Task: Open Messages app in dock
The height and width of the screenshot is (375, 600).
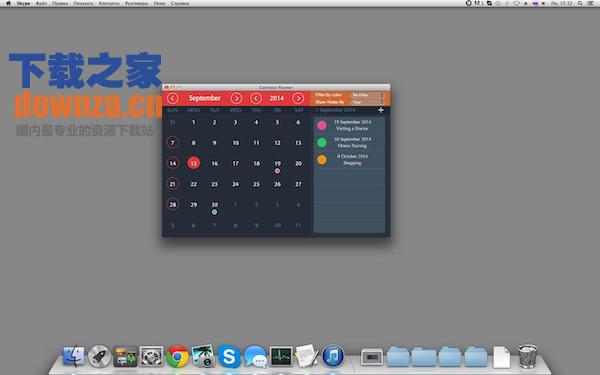Action: point(255,356)
